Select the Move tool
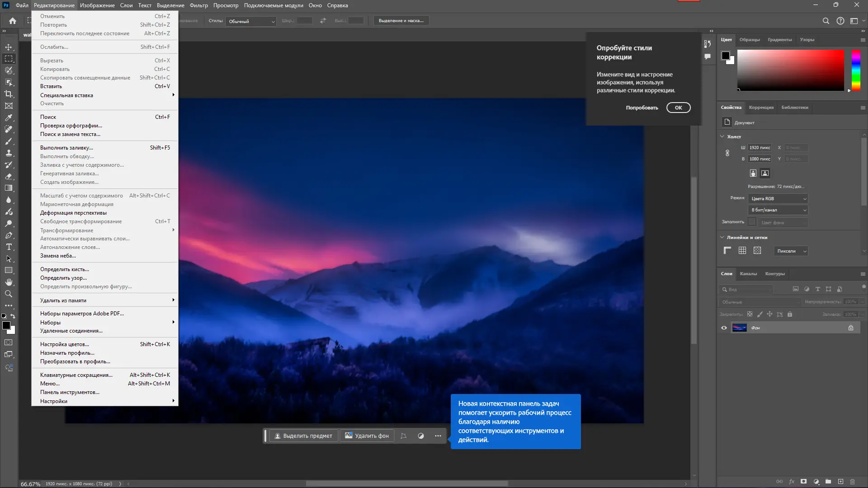This screenshot has height=488, width=868. [9, 47]
